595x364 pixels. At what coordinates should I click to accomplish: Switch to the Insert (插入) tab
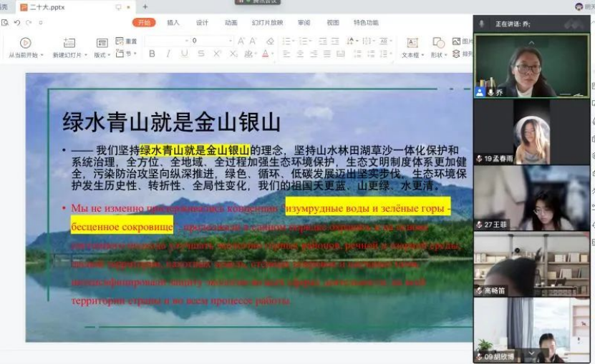173,23
